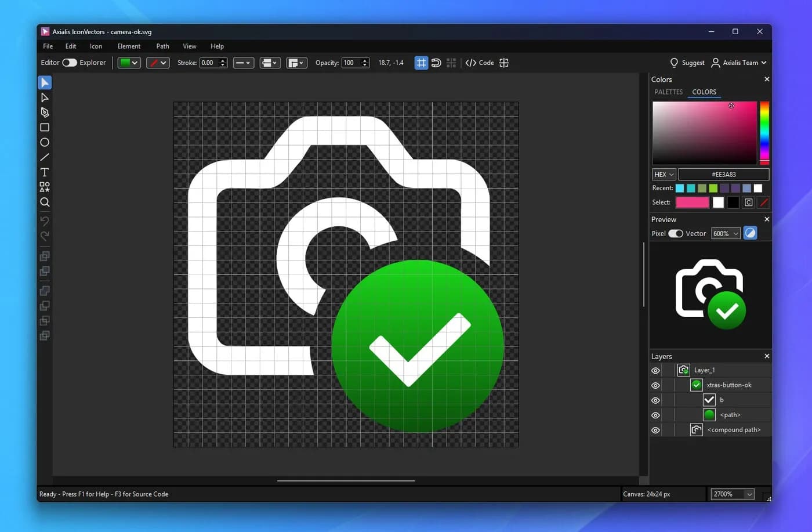Pick the pink Select color swatch

pyautogui.click(x=692, y=202)
